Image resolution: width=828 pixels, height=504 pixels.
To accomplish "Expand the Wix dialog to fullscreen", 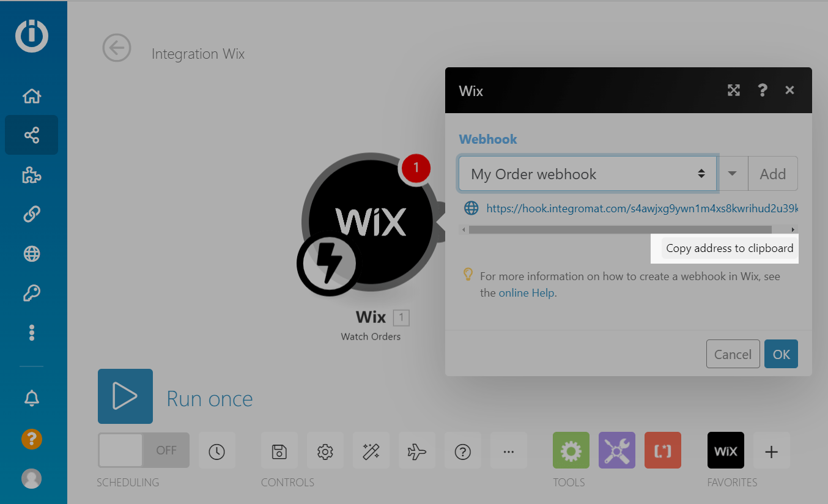I will point(733,91).
